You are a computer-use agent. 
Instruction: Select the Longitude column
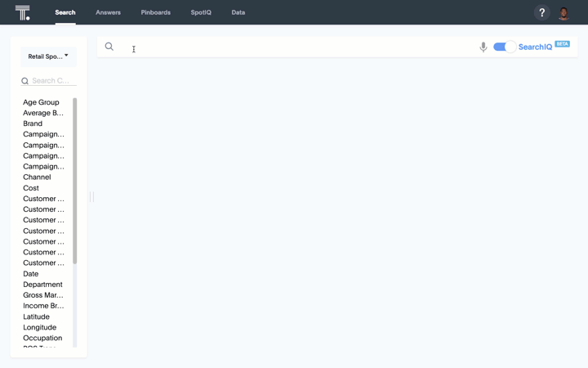tap(40, 327)
